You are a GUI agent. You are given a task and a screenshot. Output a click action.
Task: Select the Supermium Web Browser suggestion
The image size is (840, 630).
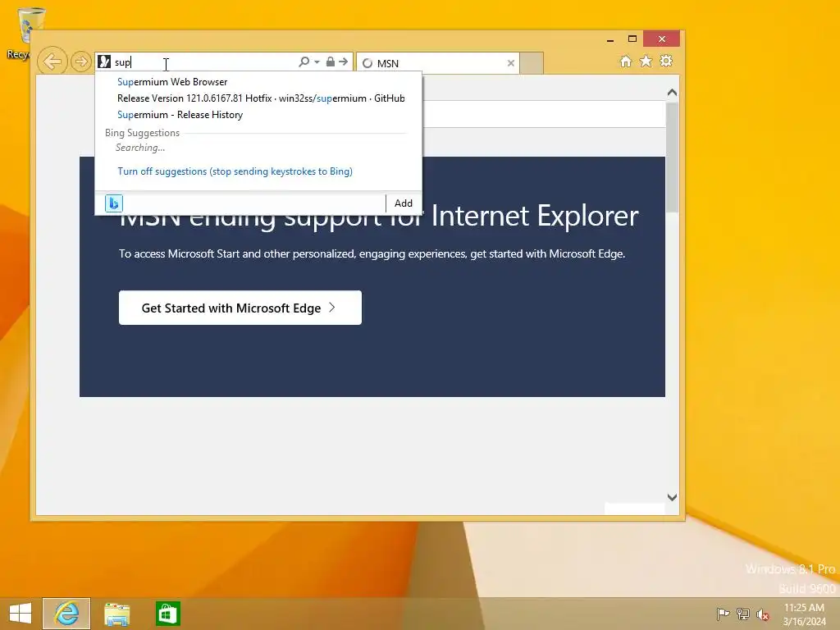[258, 82]
